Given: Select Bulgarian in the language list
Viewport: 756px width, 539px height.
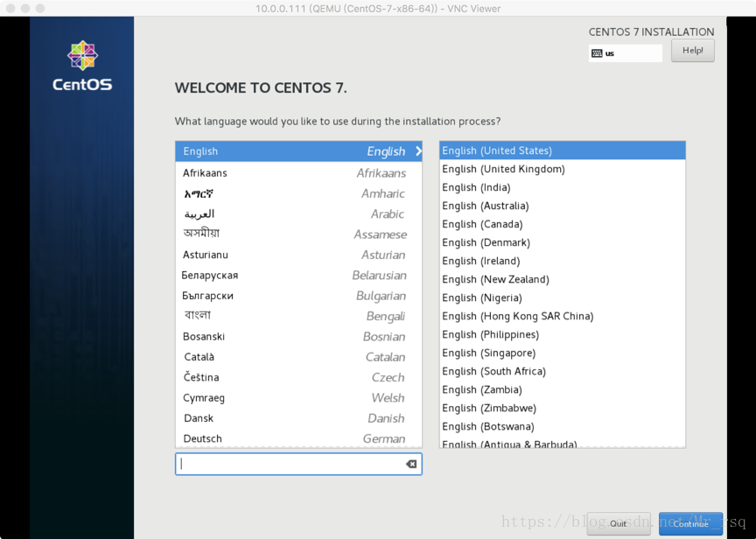Looking at the screenshot, I should click(298, 296).
